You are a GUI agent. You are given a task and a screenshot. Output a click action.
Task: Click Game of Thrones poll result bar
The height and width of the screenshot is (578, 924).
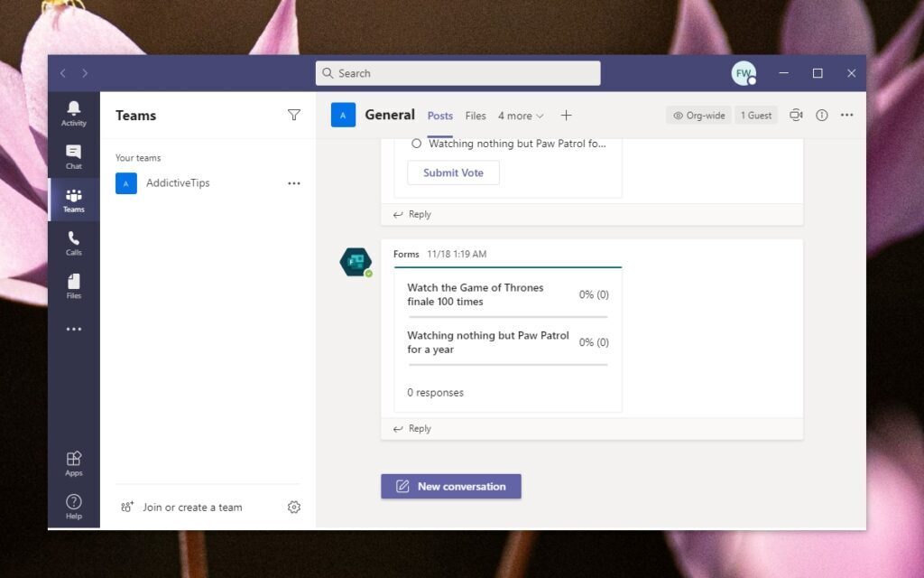pyautogui.click(x=507, y=316)
